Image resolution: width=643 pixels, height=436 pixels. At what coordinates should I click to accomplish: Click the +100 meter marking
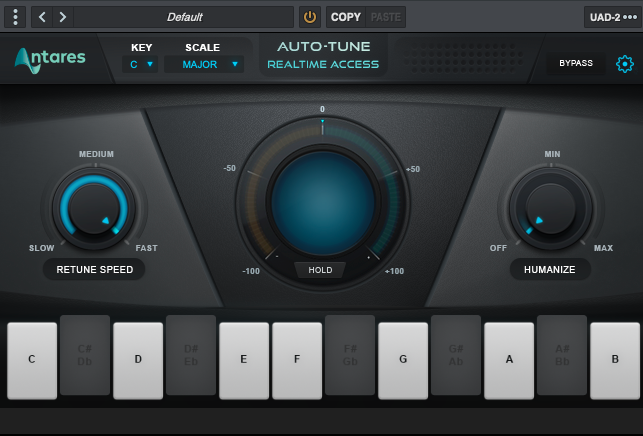(394, 271)
